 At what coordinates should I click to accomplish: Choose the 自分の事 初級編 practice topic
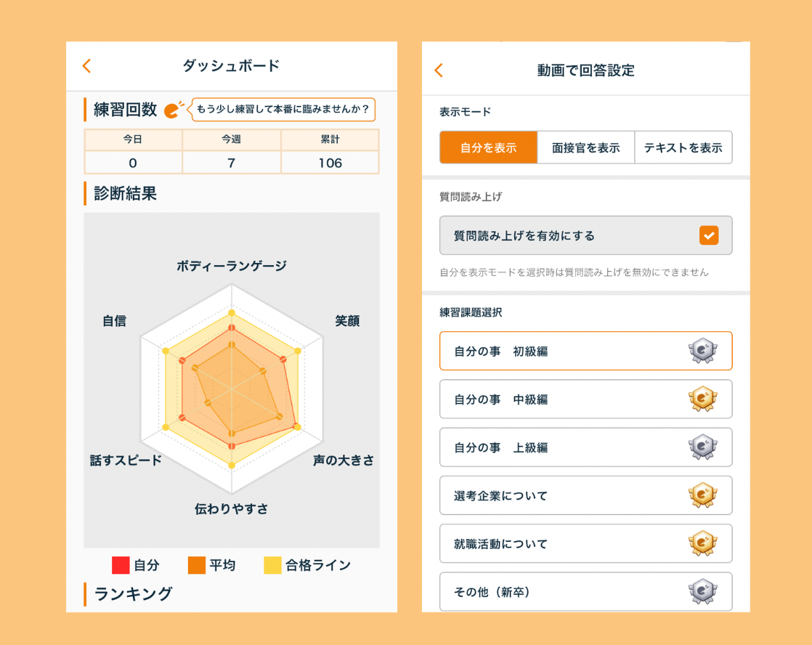point(559,352)
